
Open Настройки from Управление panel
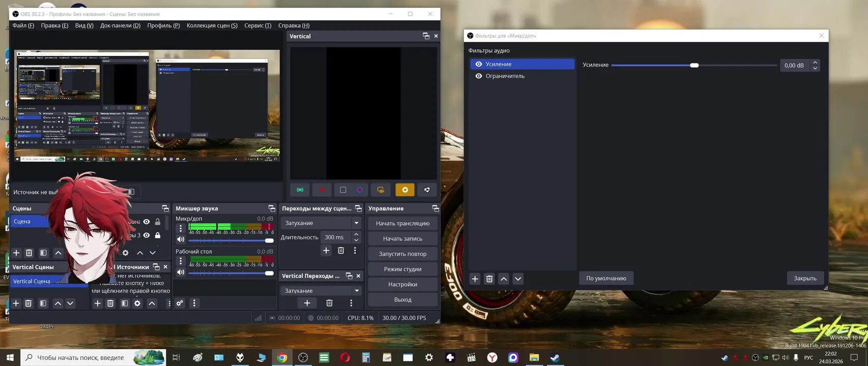[x=402, y=284]
